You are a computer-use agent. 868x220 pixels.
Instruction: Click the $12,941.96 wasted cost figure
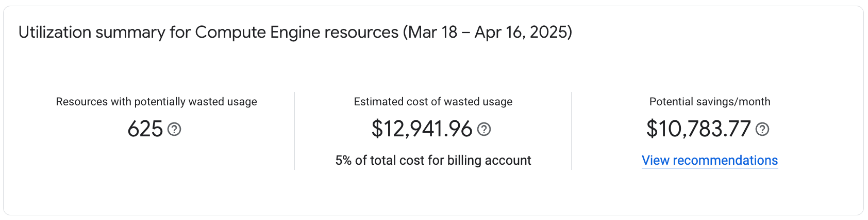click(422, 129)
